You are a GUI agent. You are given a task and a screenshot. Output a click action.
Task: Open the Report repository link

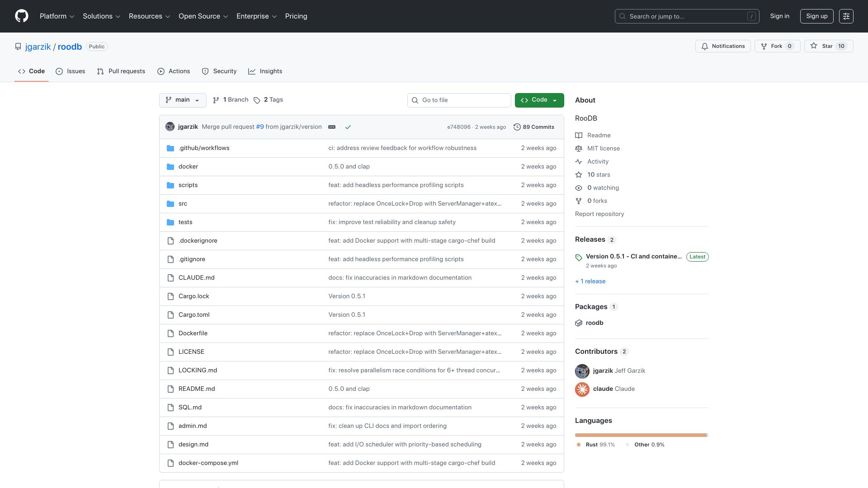tap(599, 214)
